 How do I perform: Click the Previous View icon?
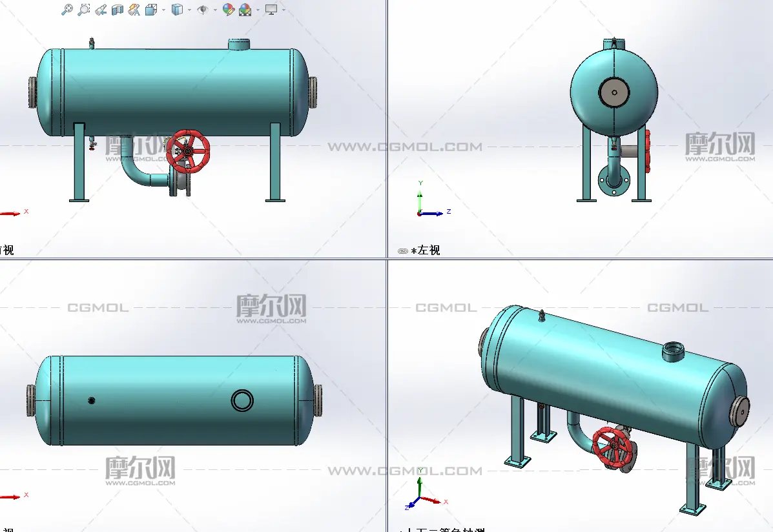click(x=100, y=10)
